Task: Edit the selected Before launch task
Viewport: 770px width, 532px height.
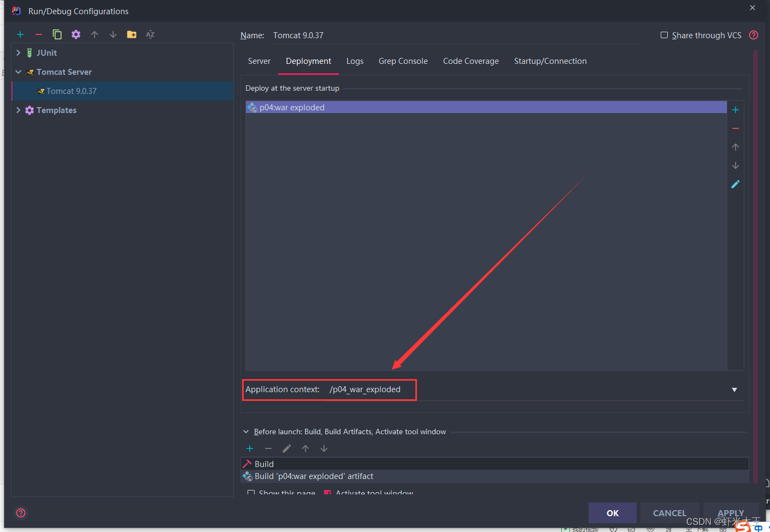Action: click(287, 448)
